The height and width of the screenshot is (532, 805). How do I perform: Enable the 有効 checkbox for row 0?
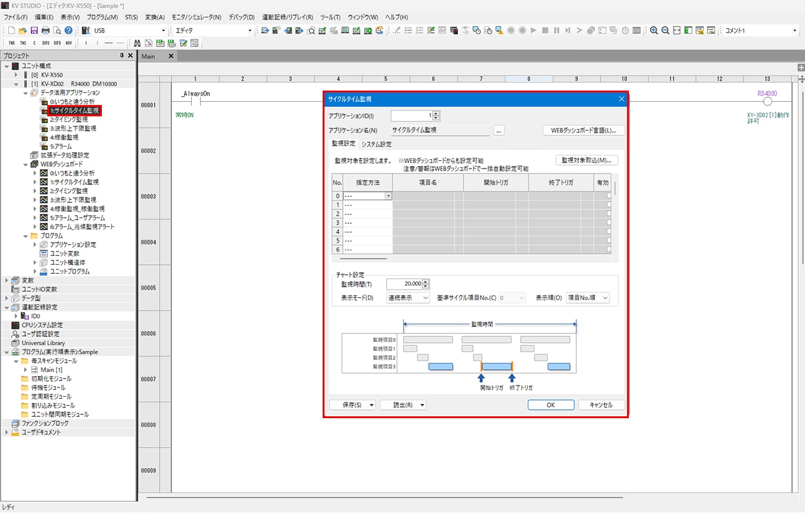tap(609, 196)
